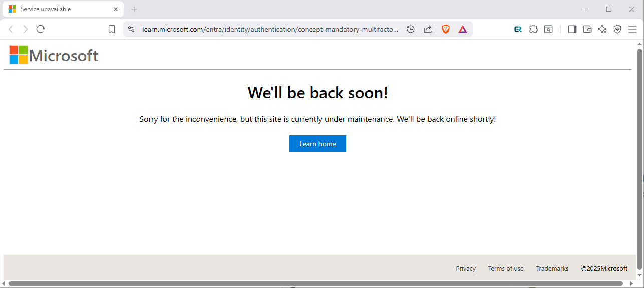The image size is (644, 288).
Task: Open Brave Wallet
Action: (587, 29)
